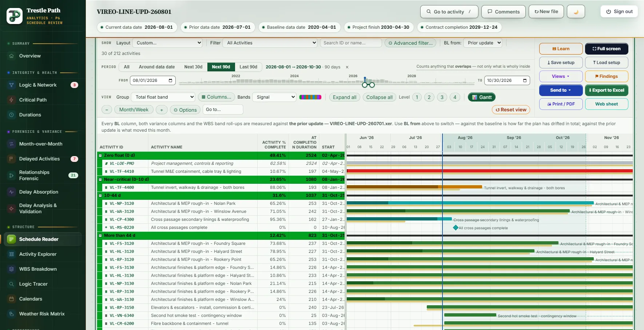Open Overview via its house icon
The width and height of the screenshot is (644, 330).
coord(12,56)
